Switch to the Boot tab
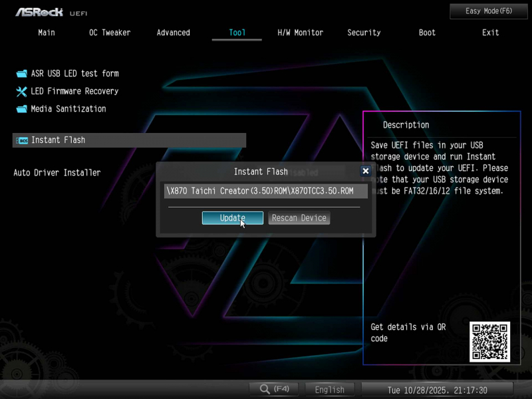 427,33
